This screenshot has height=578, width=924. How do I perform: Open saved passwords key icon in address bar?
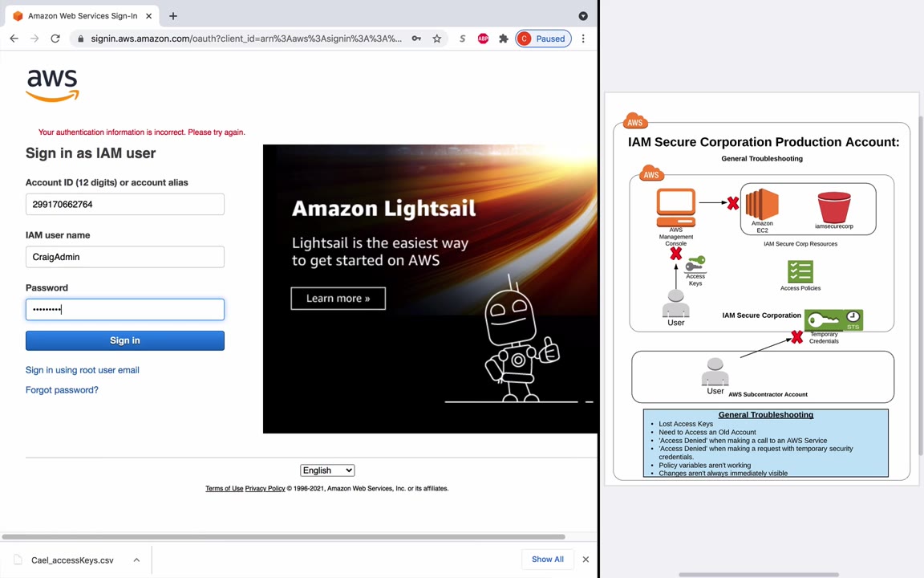point(416,39)
